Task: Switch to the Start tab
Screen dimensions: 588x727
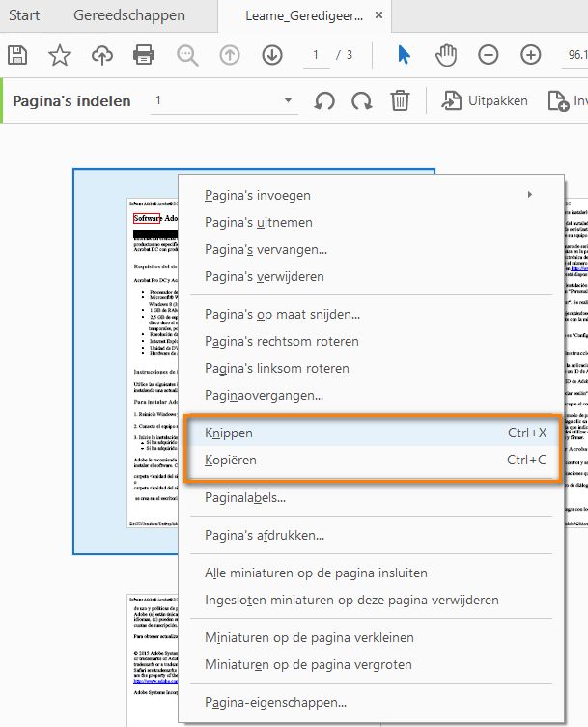Action: (x=24, y=15)
